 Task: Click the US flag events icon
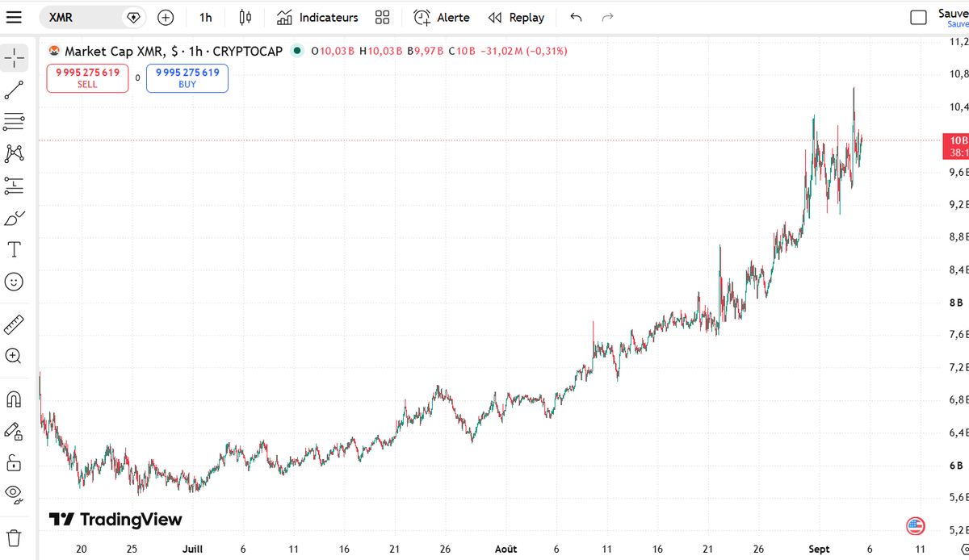coord(915,526)
